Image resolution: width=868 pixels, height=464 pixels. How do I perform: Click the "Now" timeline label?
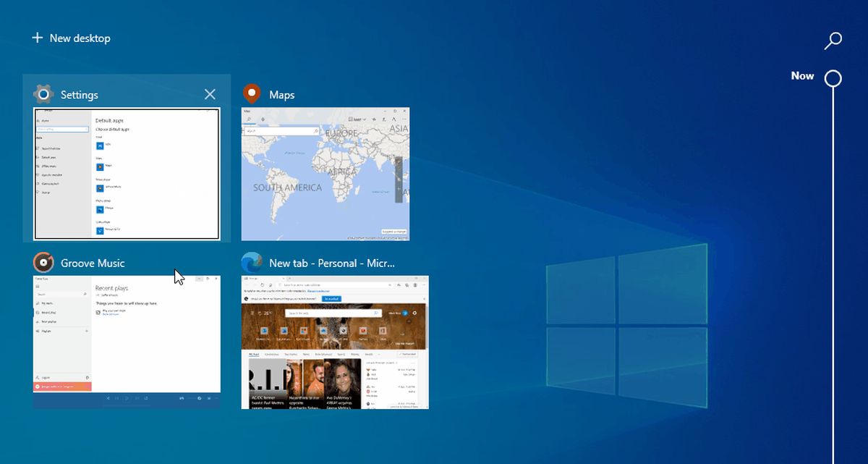pos(802,76)
